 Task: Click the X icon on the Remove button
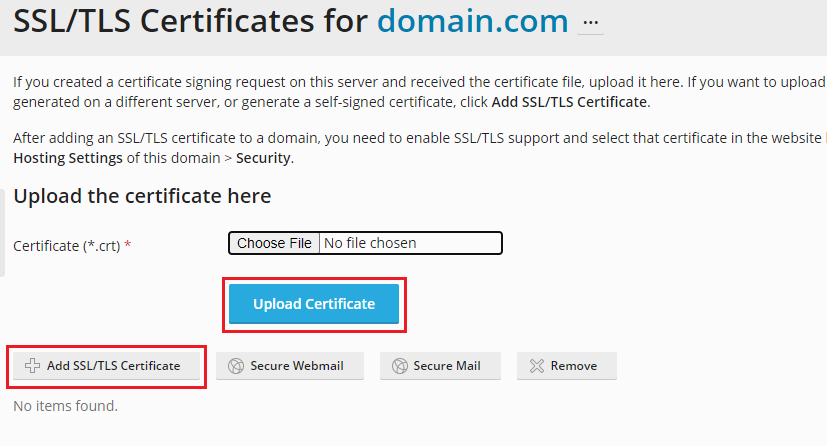click(536, 366)
